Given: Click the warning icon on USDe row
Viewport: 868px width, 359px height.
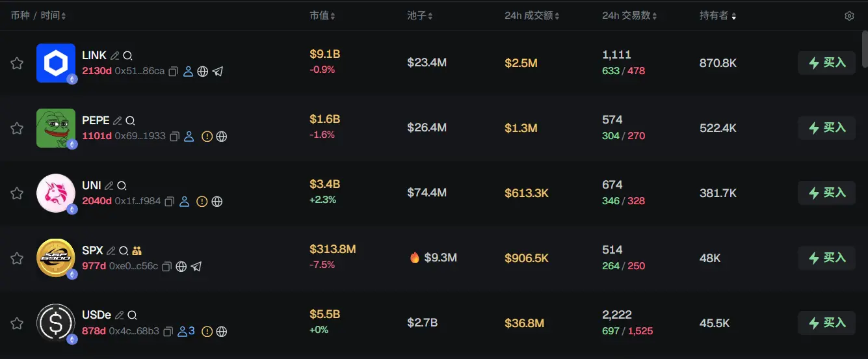Looking at the screenshot, I should (x=207, y=332).
